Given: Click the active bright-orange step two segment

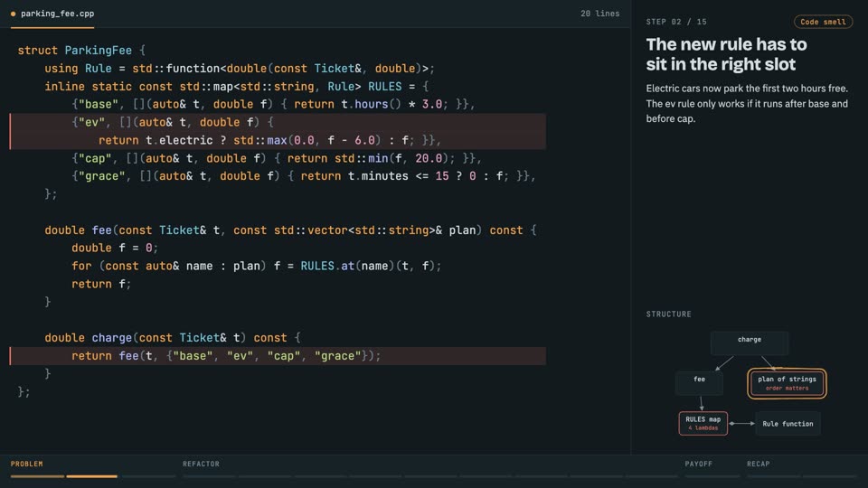Looking at the screenshot, I should click(x=92, y=476).
